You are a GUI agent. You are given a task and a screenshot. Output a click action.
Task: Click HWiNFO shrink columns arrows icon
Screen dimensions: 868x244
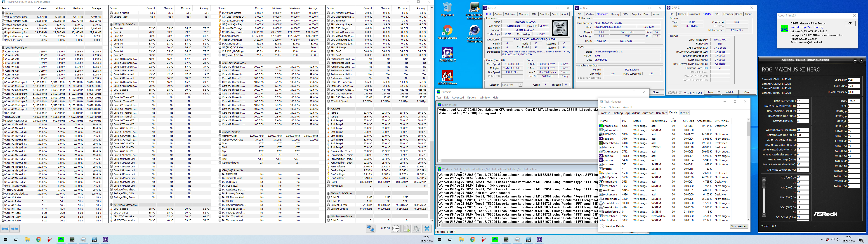coord(15,228)
